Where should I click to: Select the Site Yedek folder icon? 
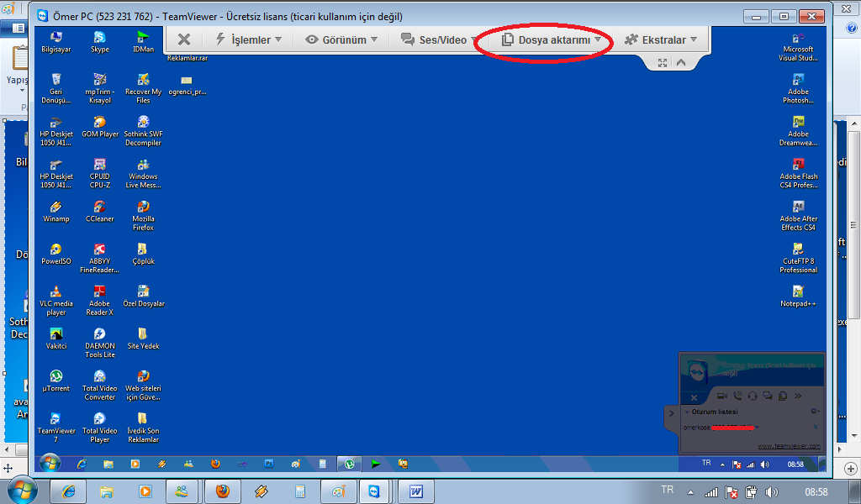point(143,339)
